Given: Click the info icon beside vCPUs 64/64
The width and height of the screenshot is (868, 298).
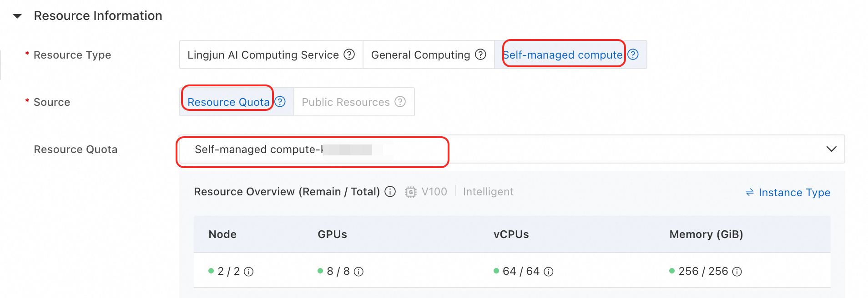Looking at the screenshot, I should 549,271.
